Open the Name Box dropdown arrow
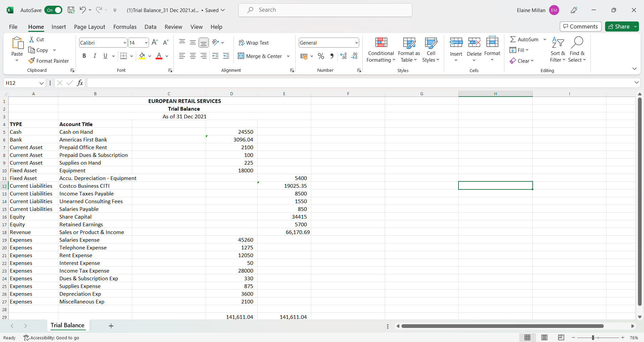 pos(42,83)
